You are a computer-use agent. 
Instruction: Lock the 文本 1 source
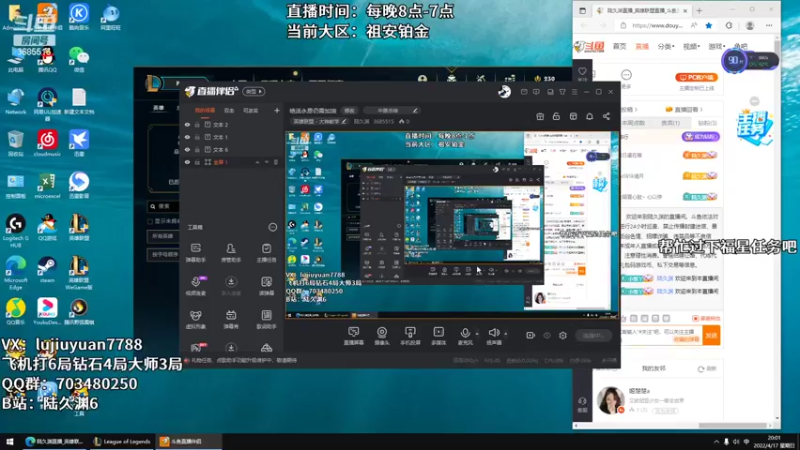[197, 137]
